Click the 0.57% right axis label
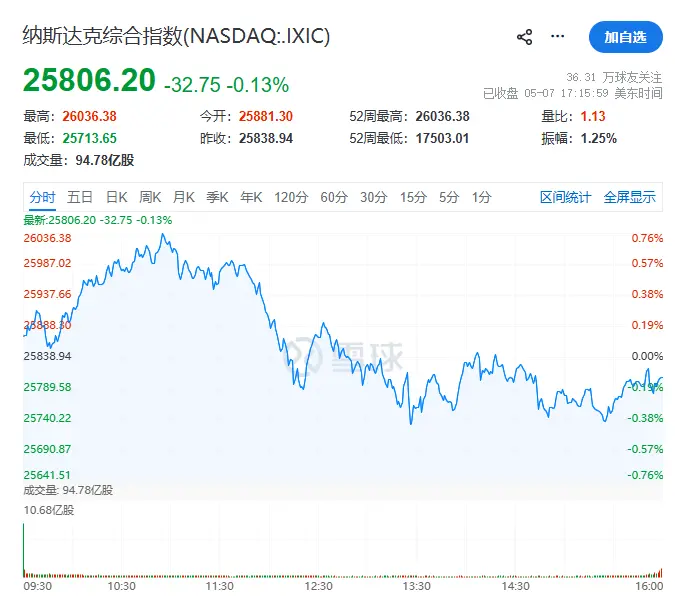This screenshot has width=675, height=606. (647, 263)
